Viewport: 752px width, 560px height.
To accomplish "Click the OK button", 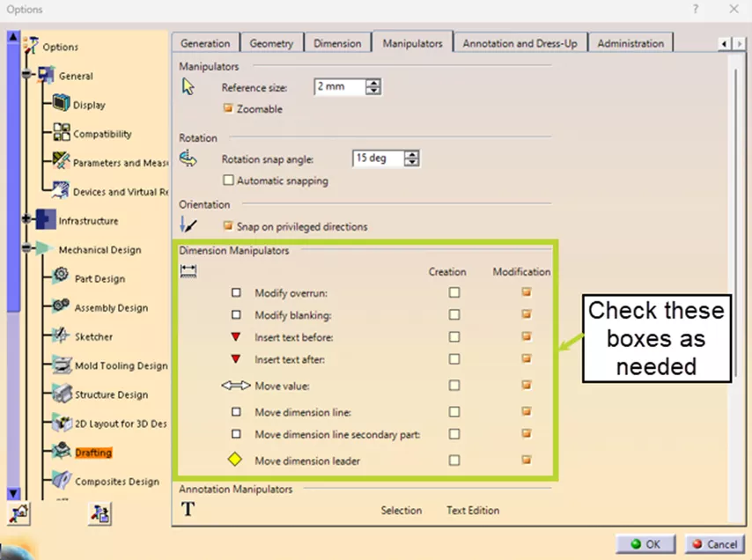I will click(x=645, y=543).
